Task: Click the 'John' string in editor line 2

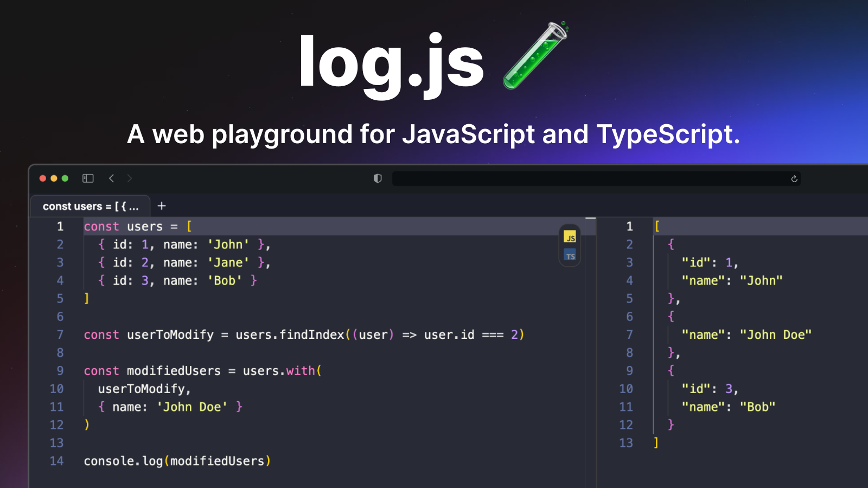Action: point(228,245)
